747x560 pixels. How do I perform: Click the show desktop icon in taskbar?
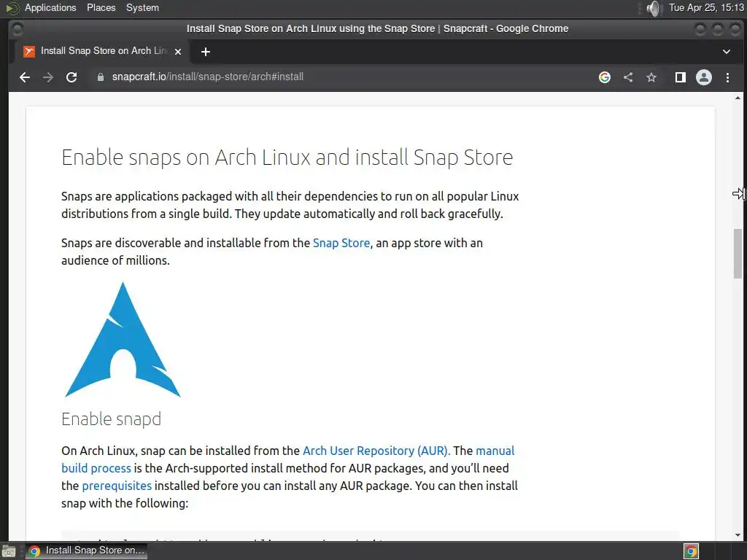9,551
